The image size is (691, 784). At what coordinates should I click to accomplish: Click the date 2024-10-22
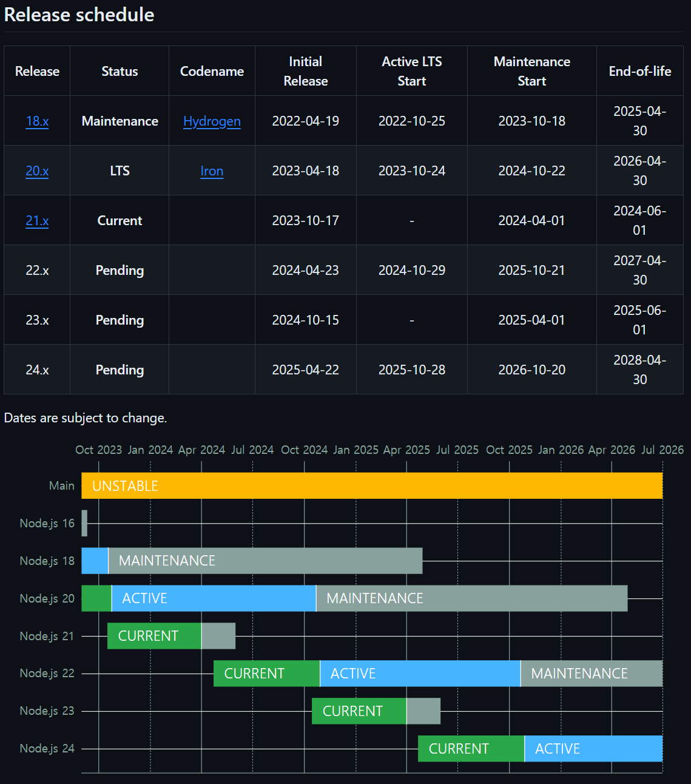point(532,171)
